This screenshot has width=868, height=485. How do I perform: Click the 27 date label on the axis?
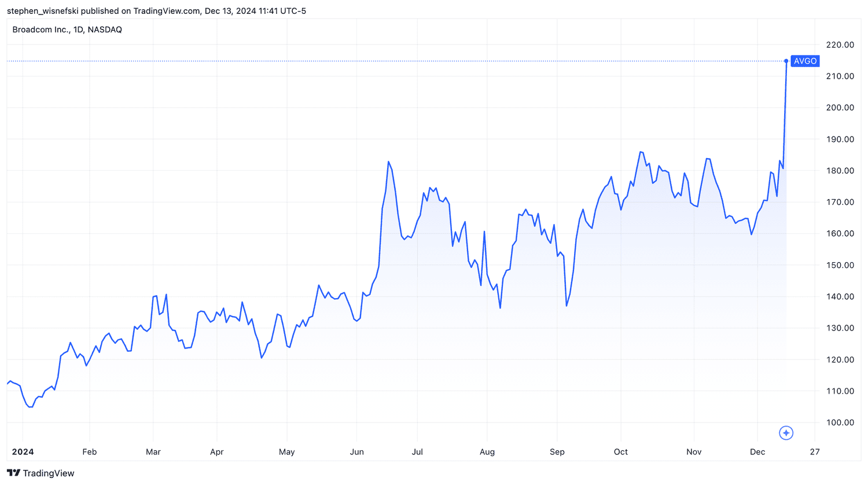click(815, 452)
